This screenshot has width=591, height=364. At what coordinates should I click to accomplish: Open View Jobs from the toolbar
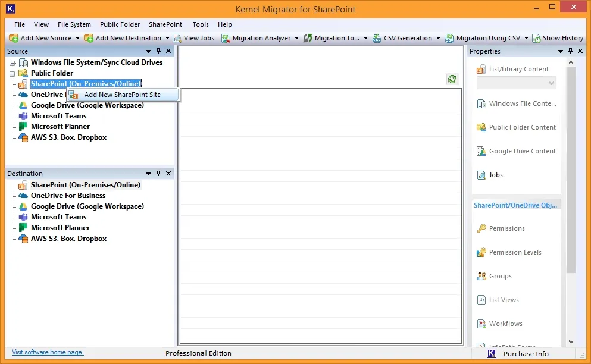[x=194, y=38]
